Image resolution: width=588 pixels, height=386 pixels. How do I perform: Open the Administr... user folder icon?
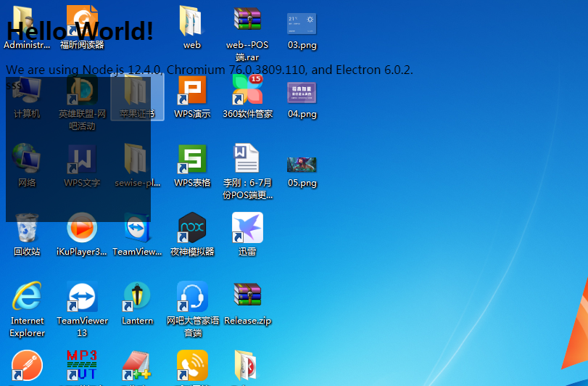[x=27, y=27]
